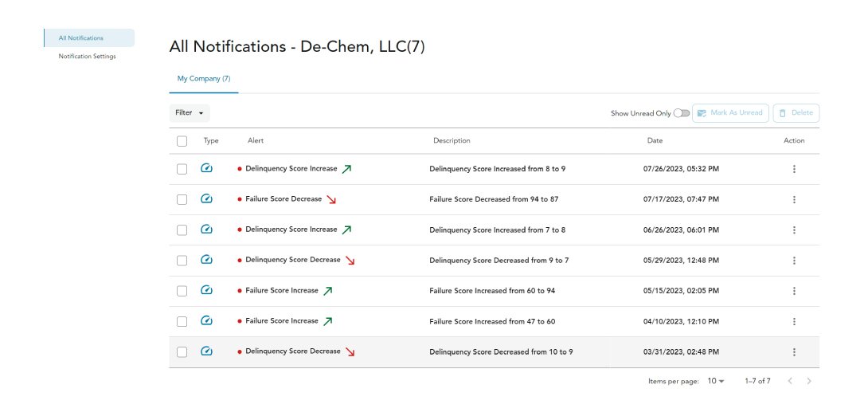The width and height of the screenshot is (868, 416).
Task: Click the '1–7 of 7' pagination text
Action: (758, 381)
